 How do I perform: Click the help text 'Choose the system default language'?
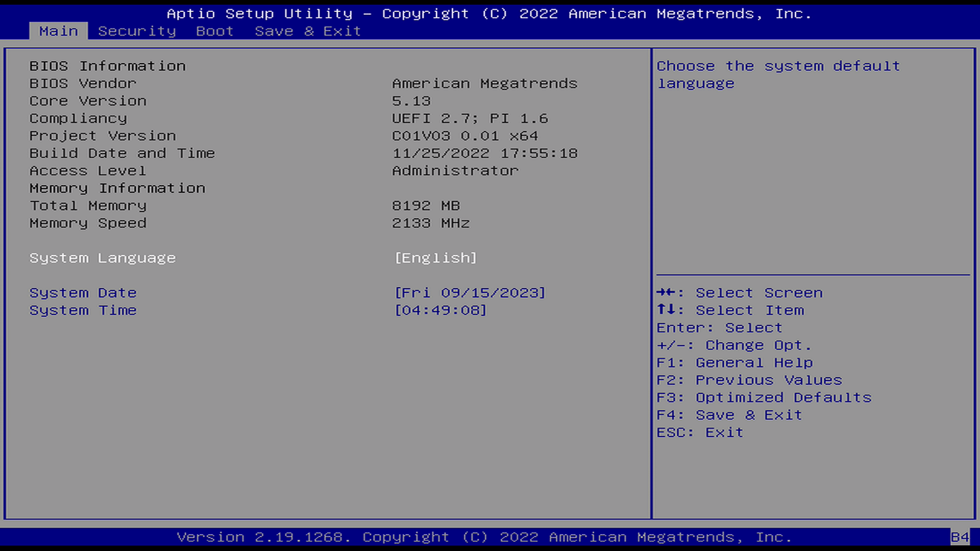click(x=778, y=75)
